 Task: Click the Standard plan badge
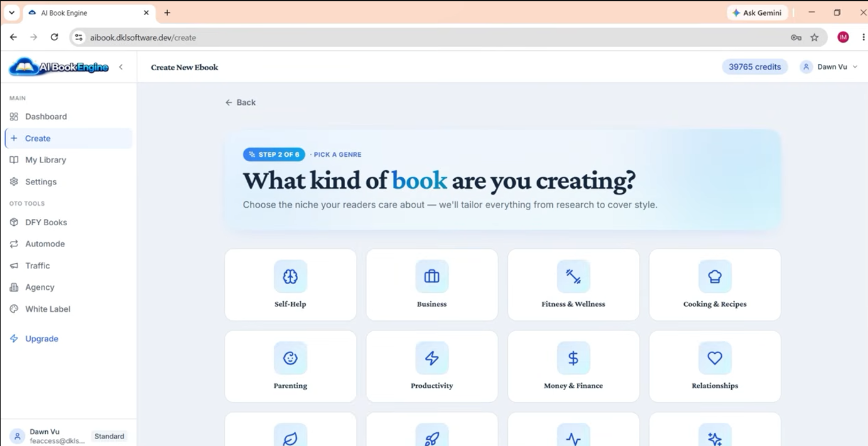coord(109,436)
